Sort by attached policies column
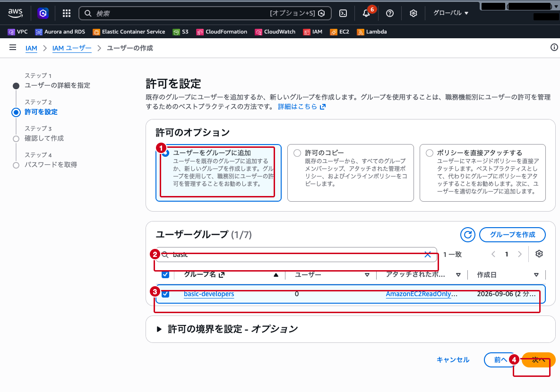The width and height of the screenshot is (560, 392). click(x=458, y=275)
